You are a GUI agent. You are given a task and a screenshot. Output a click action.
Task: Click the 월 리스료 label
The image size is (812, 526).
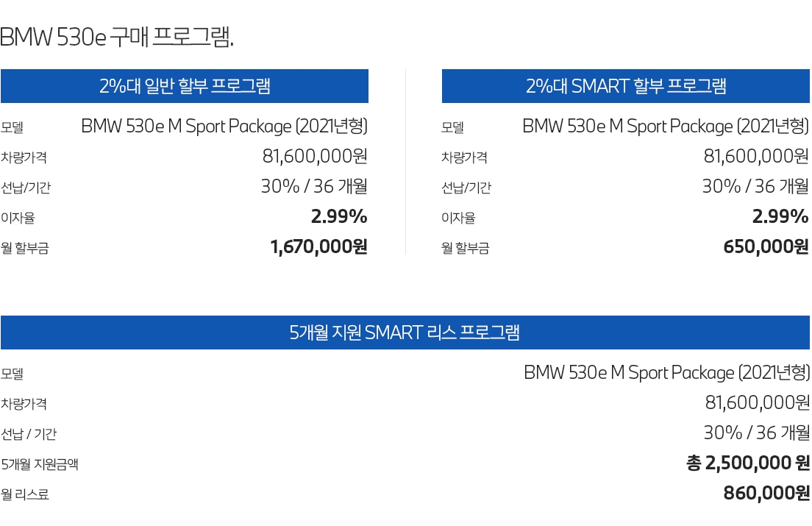(25, 494)
